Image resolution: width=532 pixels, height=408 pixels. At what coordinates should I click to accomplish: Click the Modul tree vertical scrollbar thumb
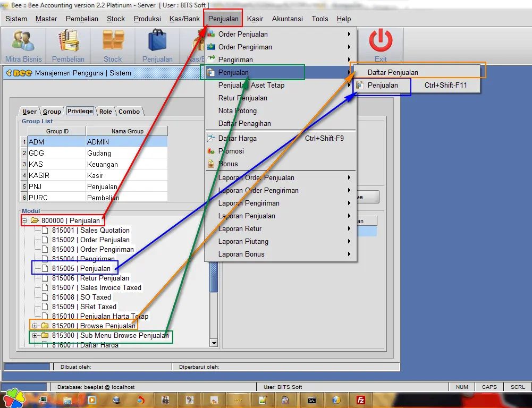click(x=214, y=277)
